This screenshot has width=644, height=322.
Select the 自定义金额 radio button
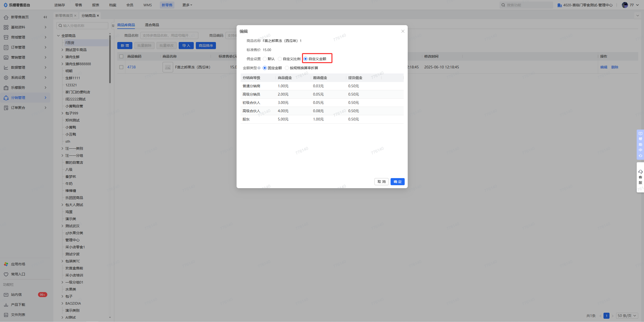pyautogui.click(x=306, y=59)
